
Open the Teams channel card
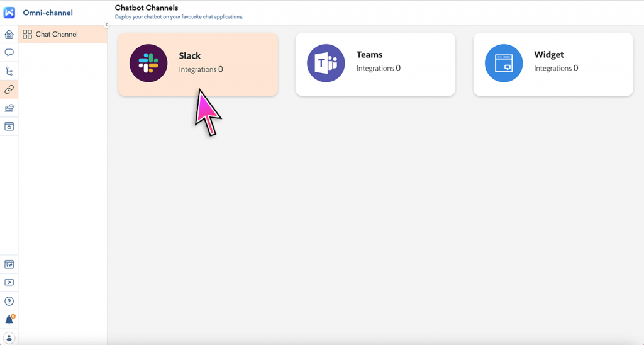(x=375, y=65)
